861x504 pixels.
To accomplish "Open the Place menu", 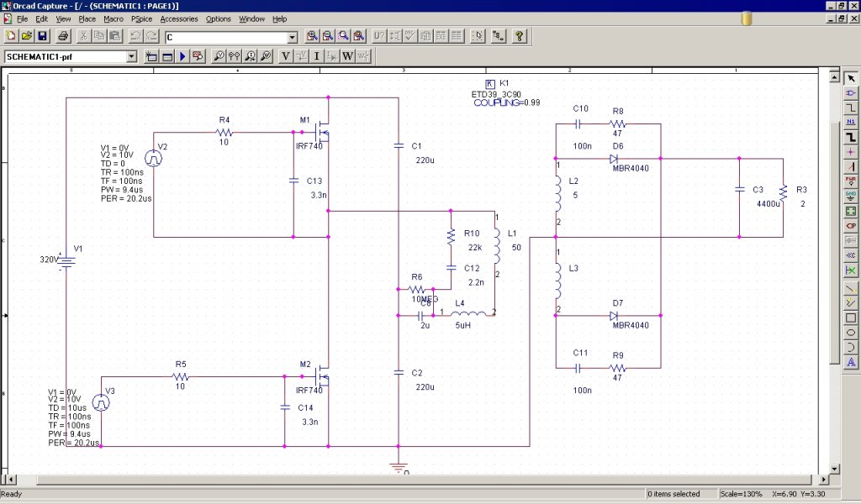I will coord(87,18).
